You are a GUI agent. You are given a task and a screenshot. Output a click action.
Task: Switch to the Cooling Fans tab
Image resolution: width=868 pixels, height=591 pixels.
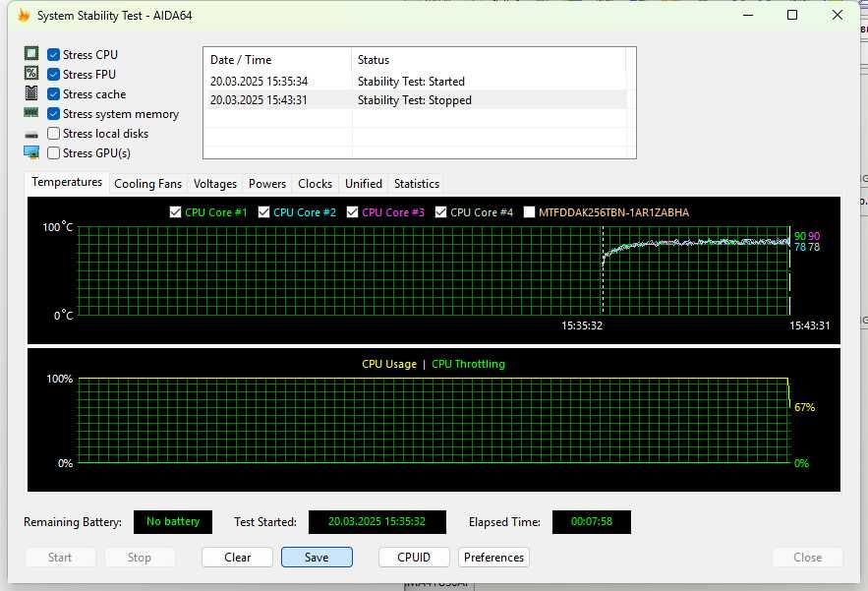tap(147, 184)
